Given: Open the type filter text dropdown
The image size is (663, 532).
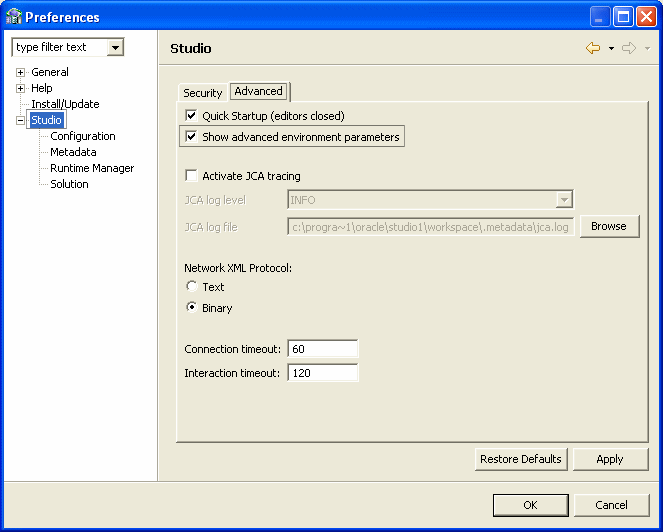Looking at the screenshot, I should click(x=115, y=47).
